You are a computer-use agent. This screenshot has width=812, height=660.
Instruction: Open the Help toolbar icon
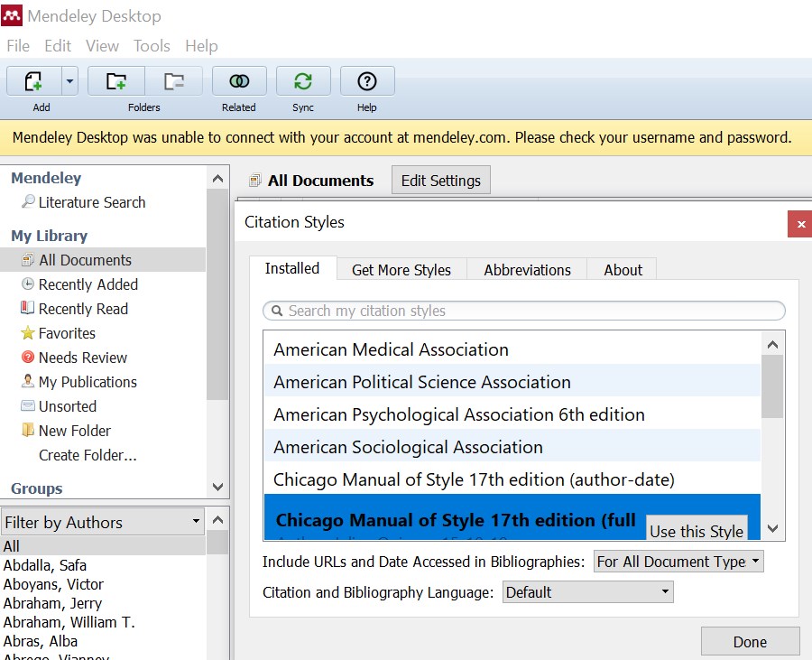point(366,81)
